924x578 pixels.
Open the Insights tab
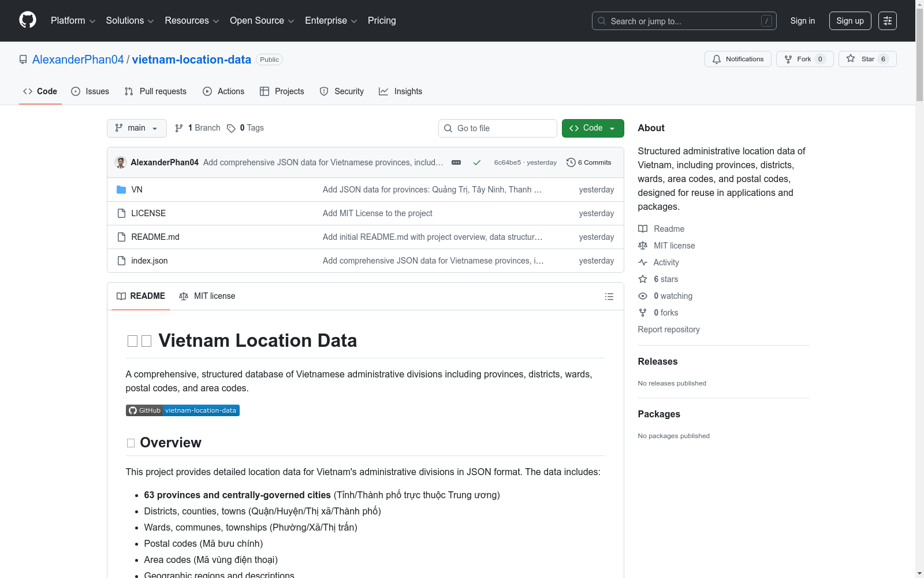pyautogui.click(x=400, y=91)
